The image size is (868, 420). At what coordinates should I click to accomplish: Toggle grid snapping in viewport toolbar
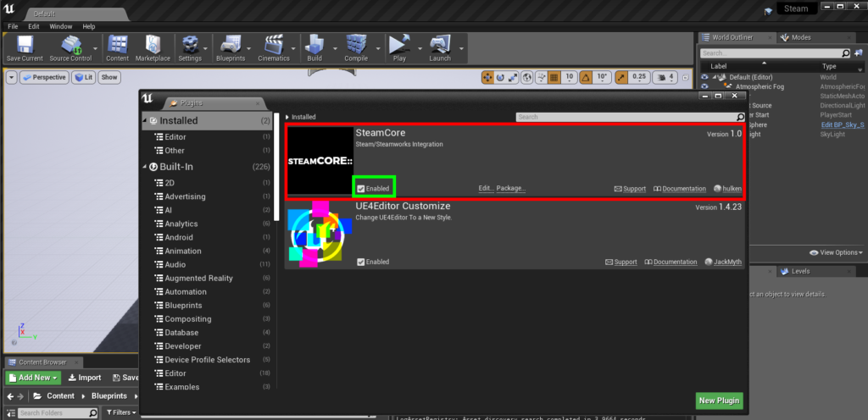(554, 77)
